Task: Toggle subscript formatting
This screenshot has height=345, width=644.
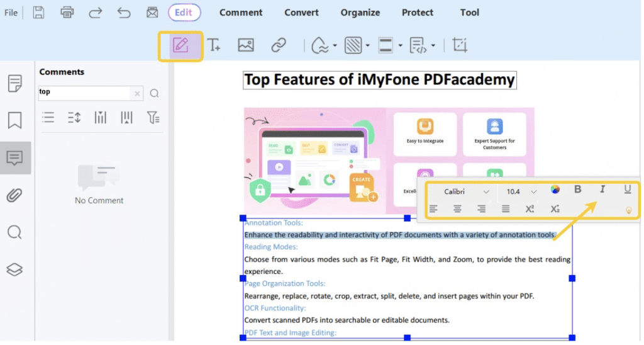Action: 555,209
